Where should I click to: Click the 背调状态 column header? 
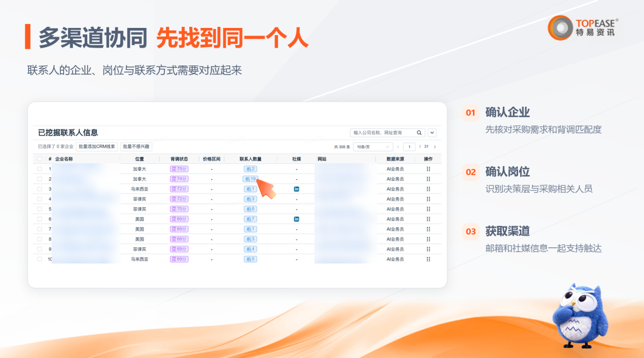pos(179,159)
